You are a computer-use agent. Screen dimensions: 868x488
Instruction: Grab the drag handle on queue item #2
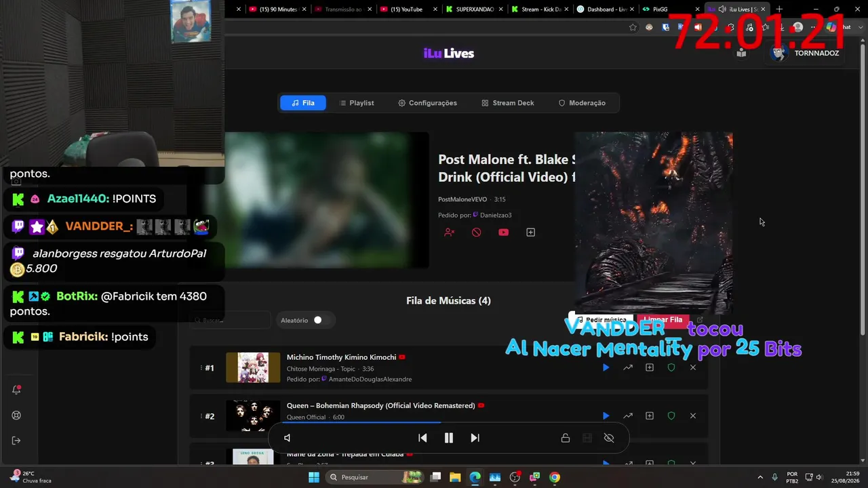click(x=201, y=415)
